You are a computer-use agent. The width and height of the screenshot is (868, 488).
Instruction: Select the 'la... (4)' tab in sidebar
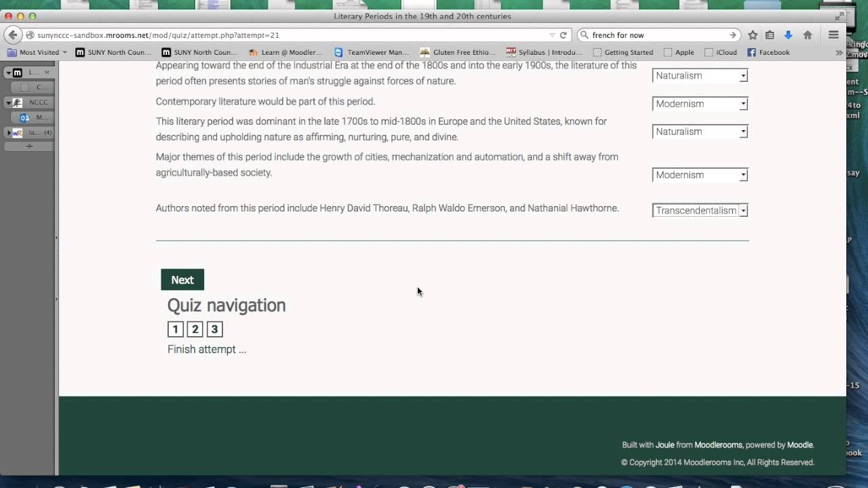28,133
